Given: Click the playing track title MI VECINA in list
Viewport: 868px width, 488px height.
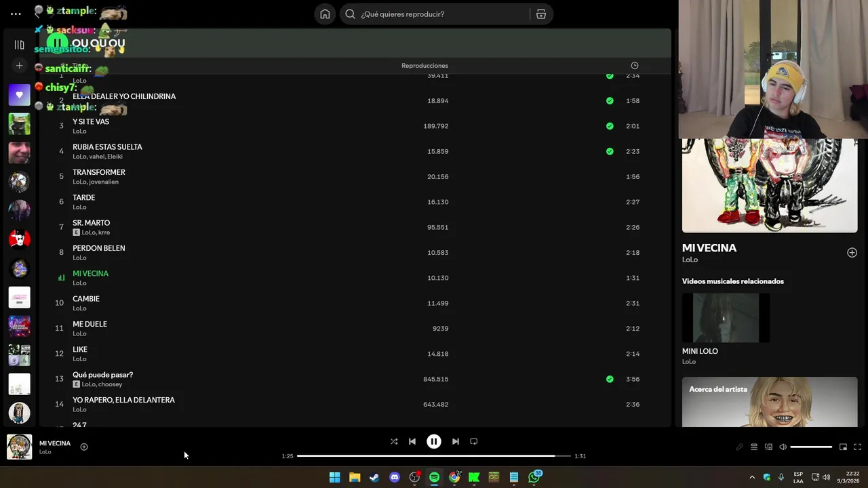Looking at the screenshot, I should click(90, 273).
